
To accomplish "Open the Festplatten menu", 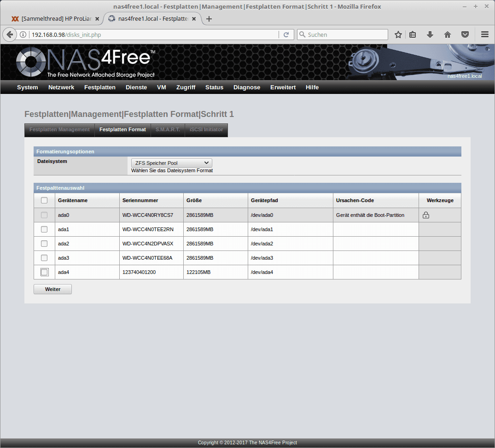I will [100, 87].
